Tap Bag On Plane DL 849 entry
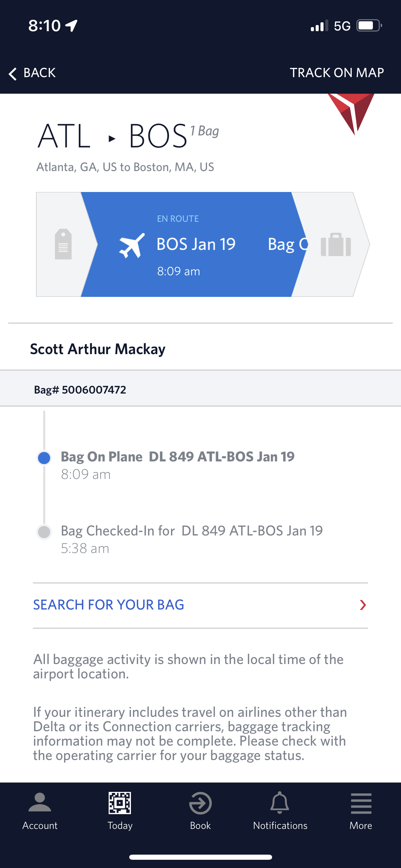The width and height of the screenshot is (401, 868). pos(178,465)
